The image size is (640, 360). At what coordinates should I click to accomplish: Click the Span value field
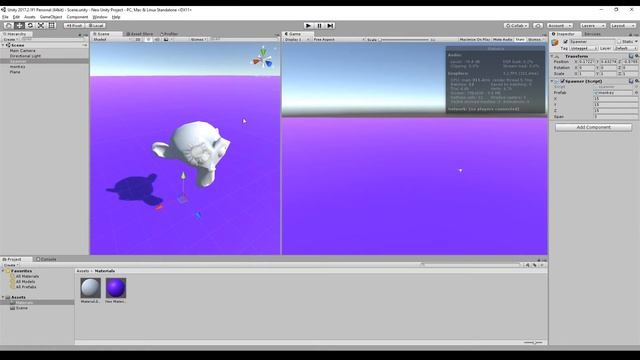616,117
